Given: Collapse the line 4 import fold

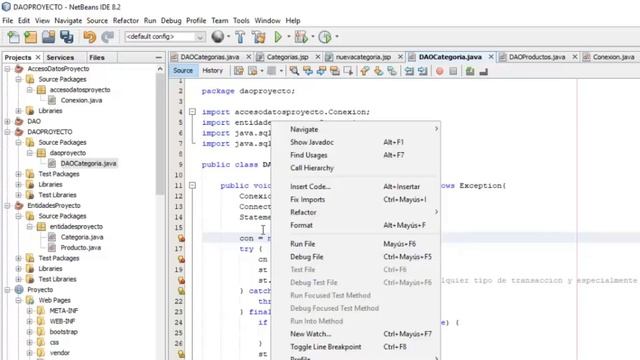Looking at the screenshot, I should [192, 112].
